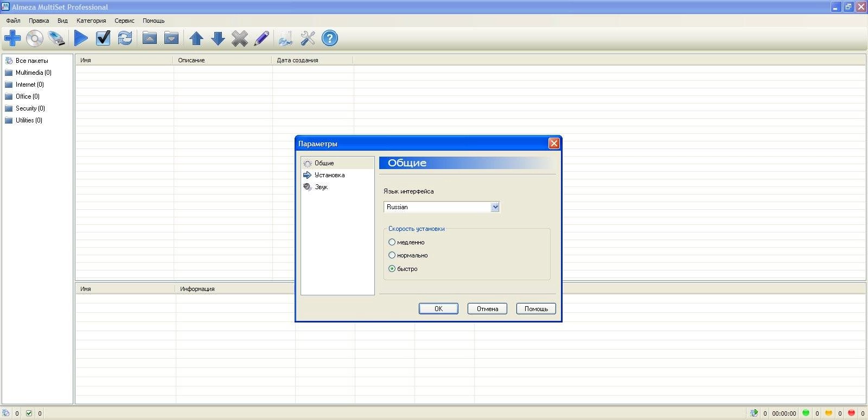Click the green status indicator in status bar
Screen dimensions: 868x420
click(x=806, y=413)
